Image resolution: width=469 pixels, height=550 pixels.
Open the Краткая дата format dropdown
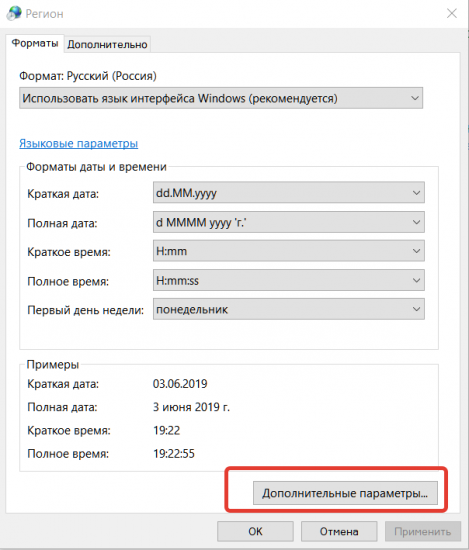coord(289,193)
